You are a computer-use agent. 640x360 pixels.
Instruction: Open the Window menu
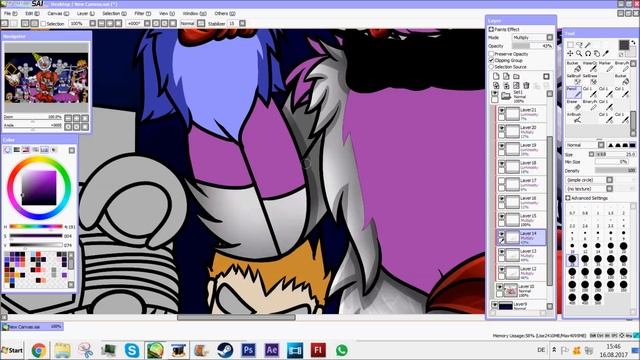click(194, 13)
